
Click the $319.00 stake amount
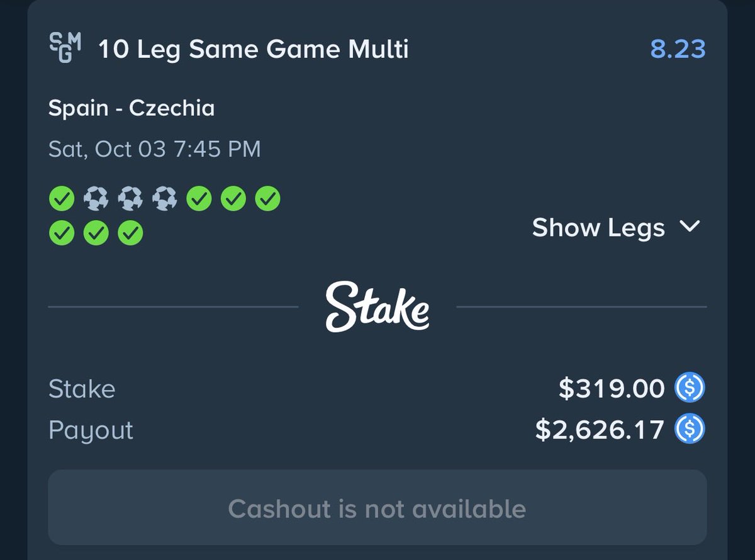point(612,389)
